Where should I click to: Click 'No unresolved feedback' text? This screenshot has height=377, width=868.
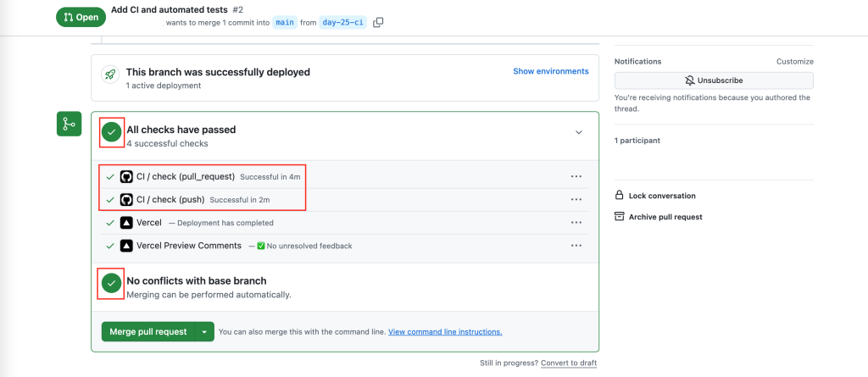pos(309,246)
